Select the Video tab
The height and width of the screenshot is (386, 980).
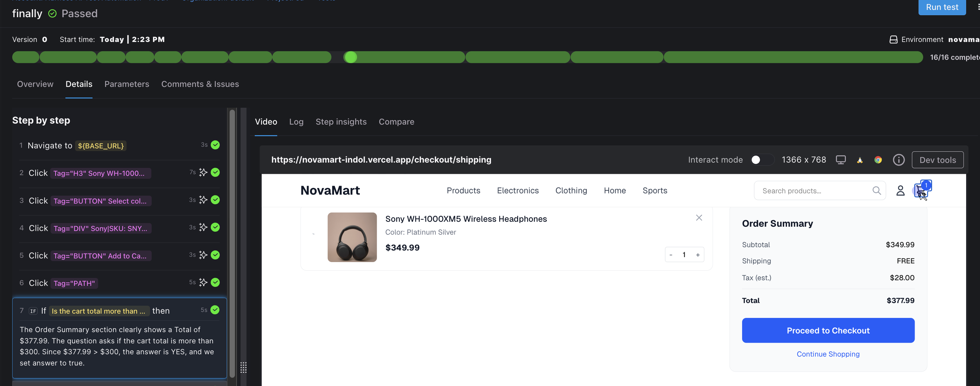(x=266, y=122)
